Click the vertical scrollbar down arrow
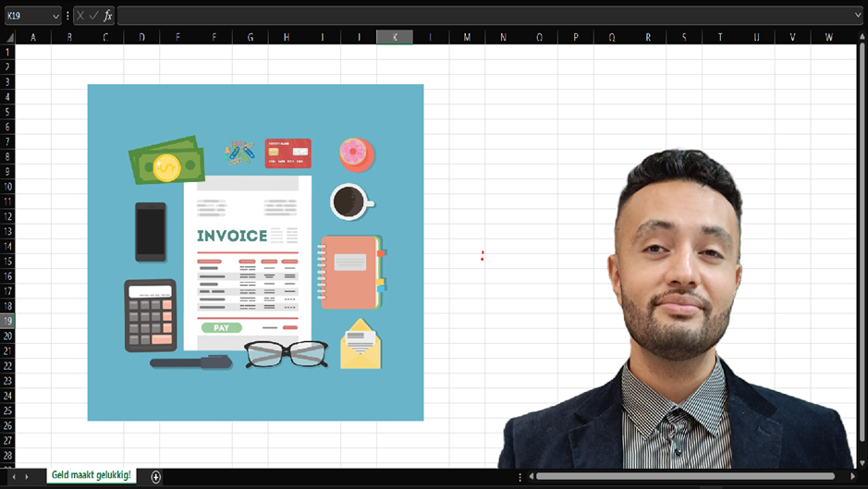The height and width of the screenshot is (489, 868). (x=862, y=462)
